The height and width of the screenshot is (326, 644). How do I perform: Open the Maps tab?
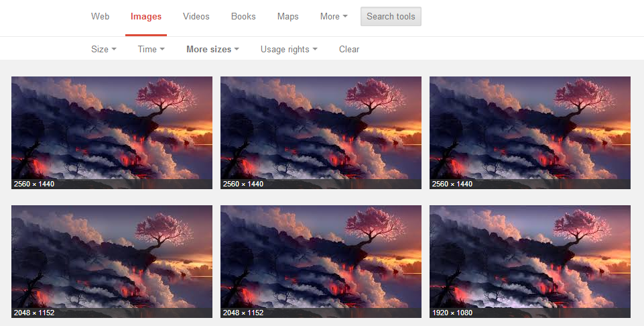pos(287,17)
